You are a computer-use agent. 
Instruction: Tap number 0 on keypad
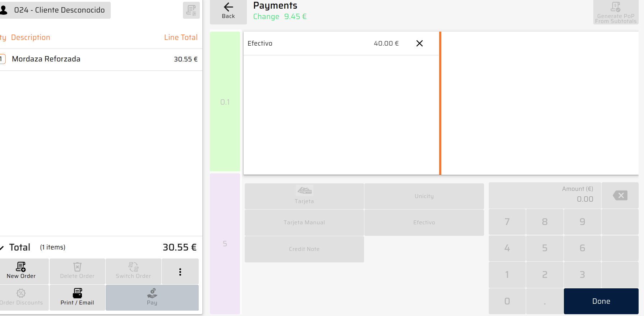(x=507, y=301)
